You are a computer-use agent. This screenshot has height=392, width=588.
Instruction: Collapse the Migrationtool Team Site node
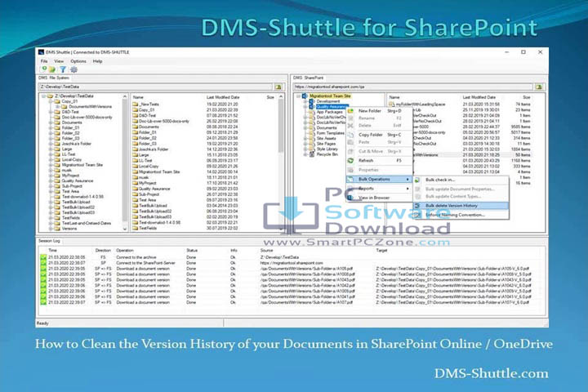pyautogui.click(x=299, y=96)
